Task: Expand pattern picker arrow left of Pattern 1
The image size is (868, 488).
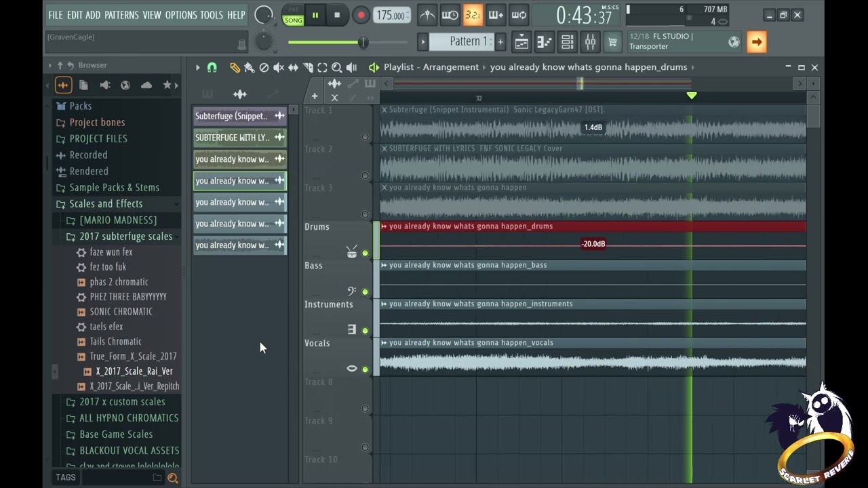Action: click(x=422, y=42)
